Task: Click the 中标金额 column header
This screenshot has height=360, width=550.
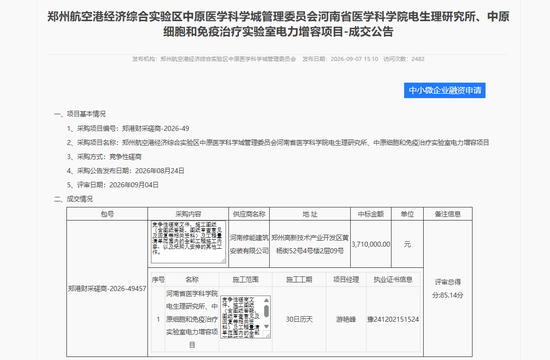Action: 371,214
